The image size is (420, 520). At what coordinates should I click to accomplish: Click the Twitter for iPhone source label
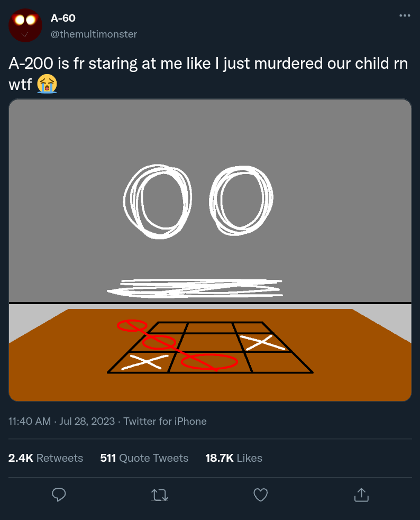[x=165, y=422]
